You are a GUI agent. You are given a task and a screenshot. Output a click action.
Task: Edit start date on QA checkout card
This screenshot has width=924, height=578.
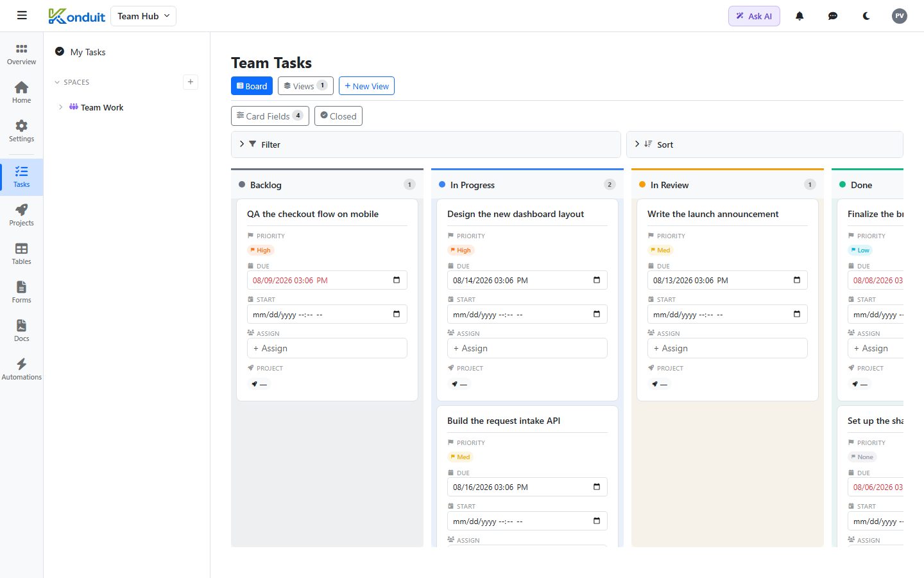[327, 314]
